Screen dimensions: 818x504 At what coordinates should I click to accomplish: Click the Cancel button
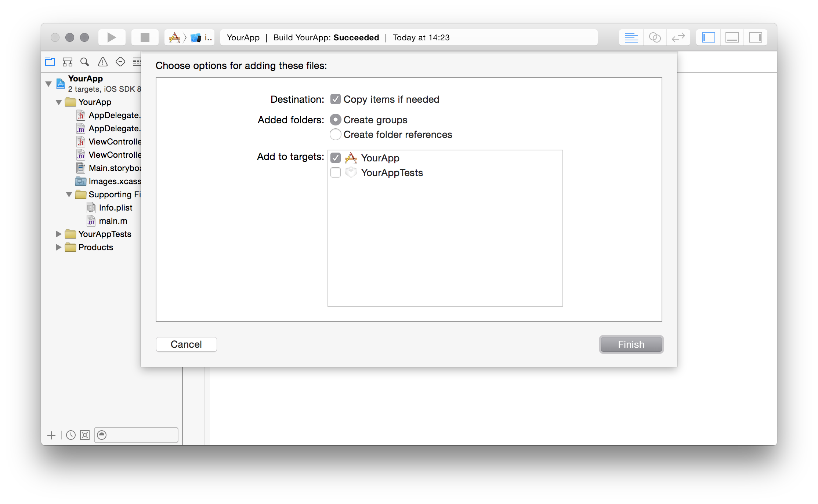click(x=186, y=344)
